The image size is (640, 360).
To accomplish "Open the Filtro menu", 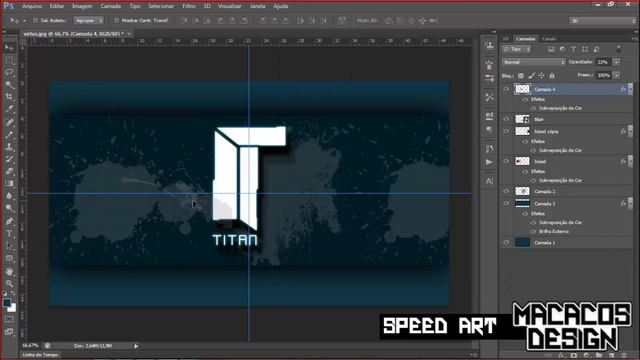I will (189, 7).
